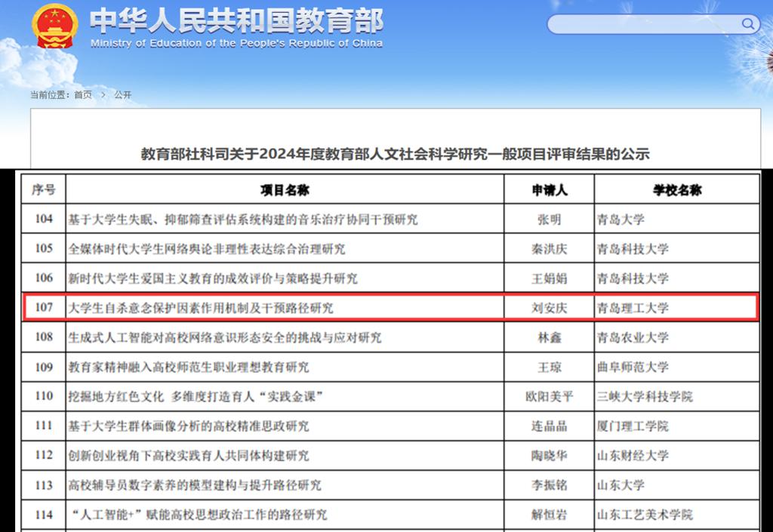
Task: Click the 青岛理工大学 school cell
Action: tap(633, 308)
